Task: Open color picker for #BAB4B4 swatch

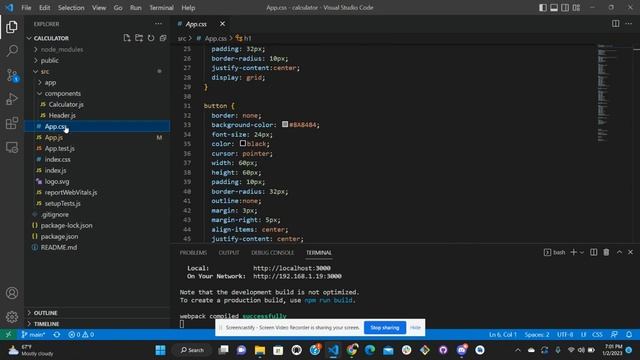Action: [x=285, y=124]
